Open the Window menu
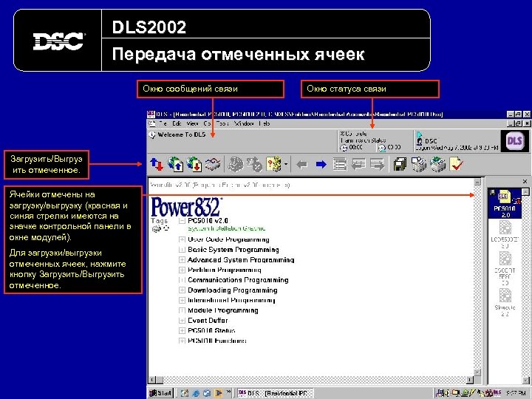The height and width of the screenshot is (399, 532). pos(244,123)
